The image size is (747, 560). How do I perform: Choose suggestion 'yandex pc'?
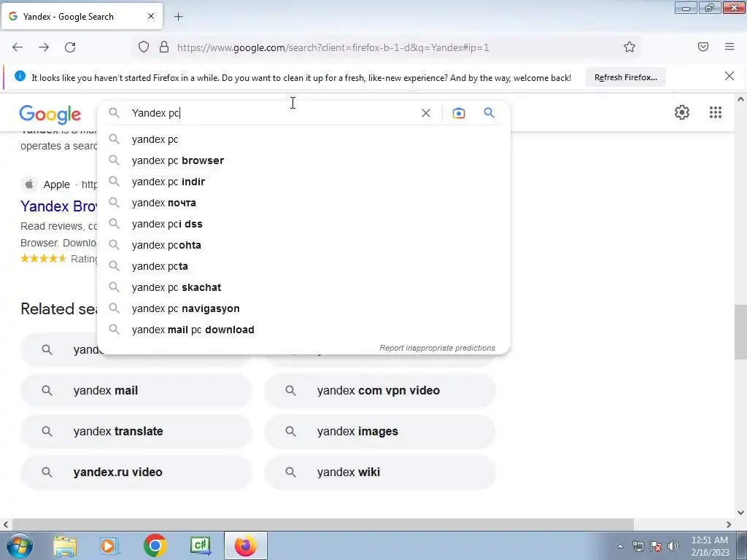[303, 139]
